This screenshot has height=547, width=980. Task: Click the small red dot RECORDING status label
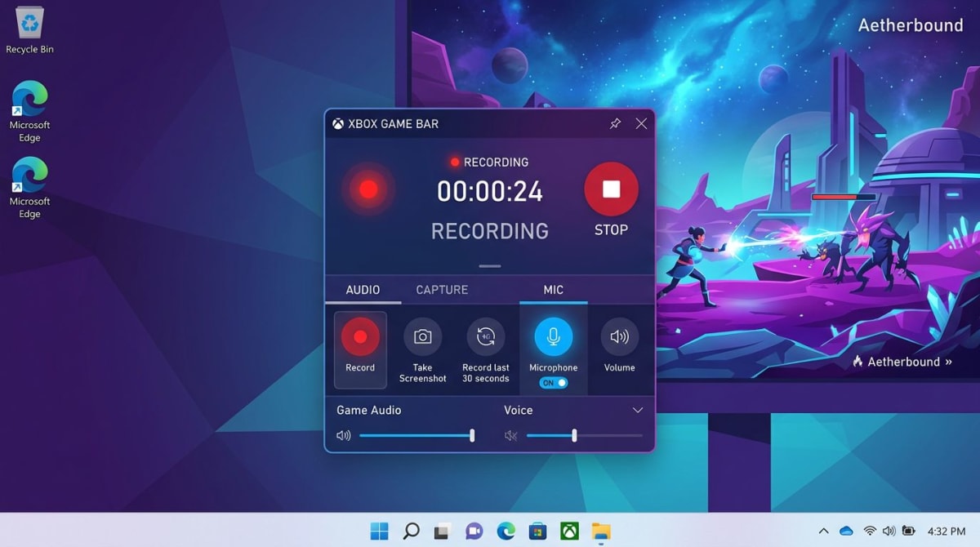pyautogui.click(x=490, y=162)
